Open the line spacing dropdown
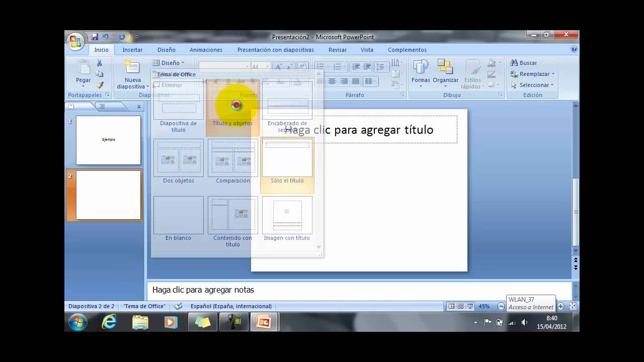 (x=382, y=66)
